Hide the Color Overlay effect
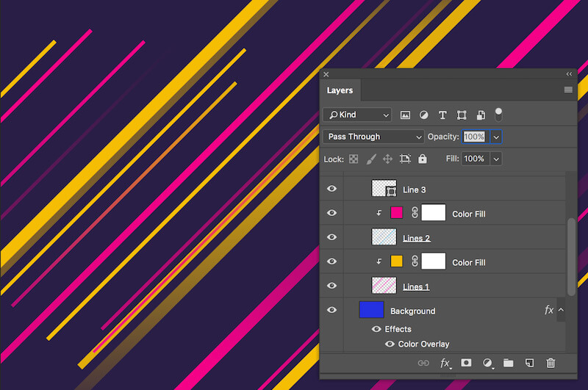Viewport: 588px width, 390px height. pos(390,344)
